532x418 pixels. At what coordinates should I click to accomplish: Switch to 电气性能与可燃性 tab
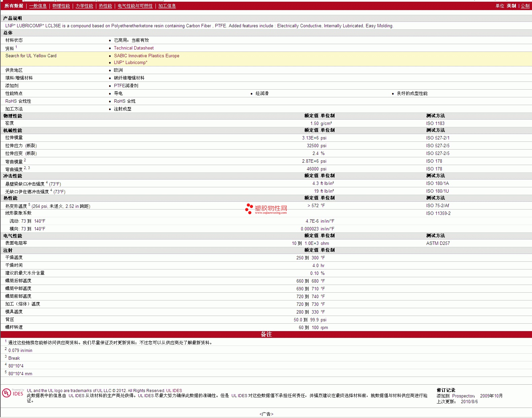pyautogui.click(x=135, y=6)
